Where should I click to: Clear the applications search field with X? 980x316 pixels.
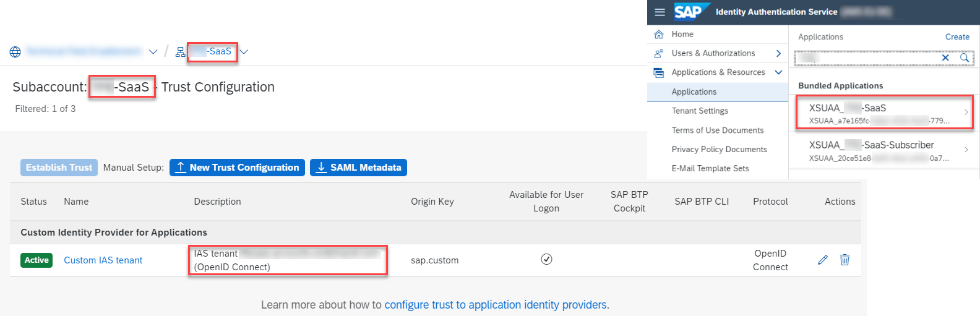pyautogui.click(x=945, y=58)
